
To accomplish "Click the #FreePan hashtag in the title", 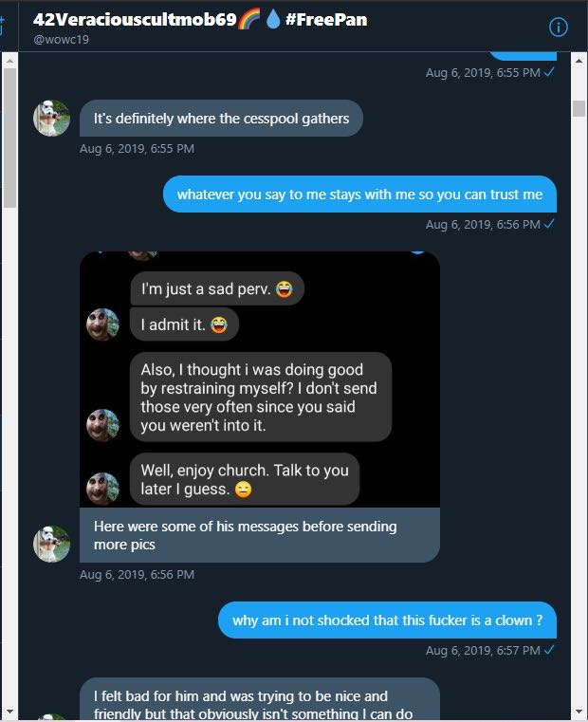I will (326, 20).
